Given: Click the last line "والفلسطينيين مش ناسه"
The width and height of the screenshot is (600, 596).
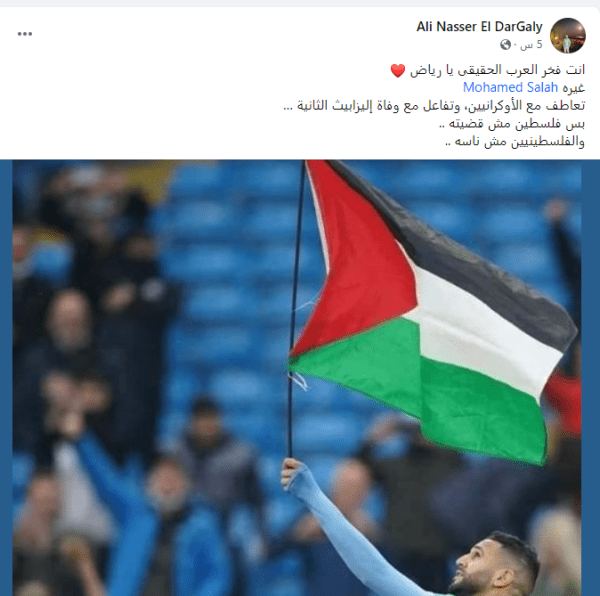Looking at the screenshot, I should pyautogui.click(x=515, y=142).
